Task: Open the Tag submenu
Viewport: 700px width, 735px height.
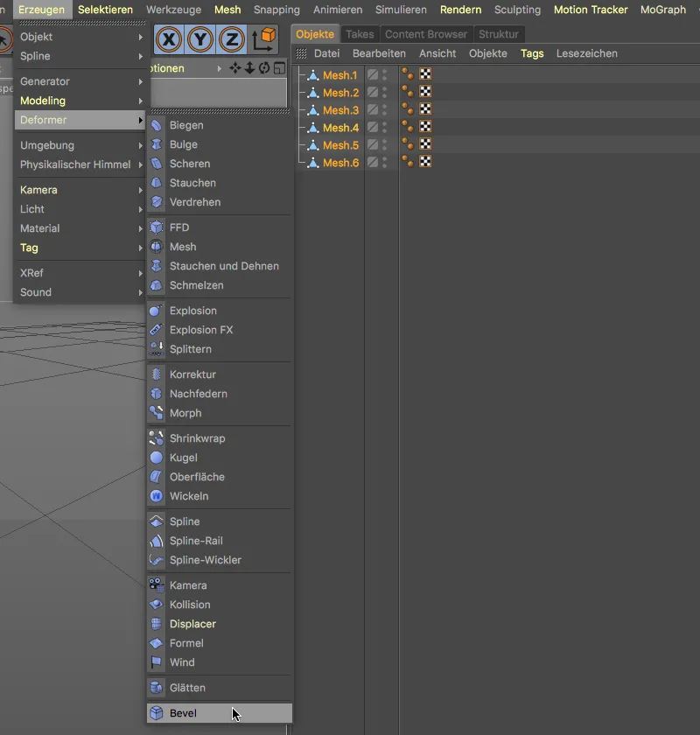Action: (81, 248)
